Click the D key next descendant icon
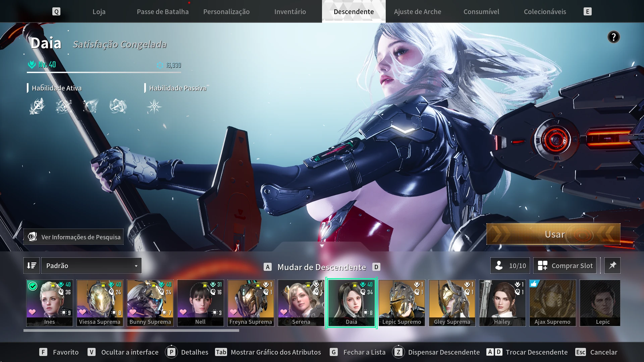Viewport: 644px width, 362px height. pos(376,267)
